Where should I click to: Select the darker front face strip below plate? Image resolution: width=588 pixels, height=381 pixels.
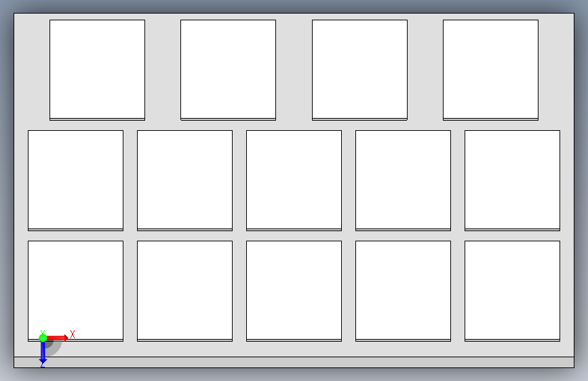(x=294, y=362)
